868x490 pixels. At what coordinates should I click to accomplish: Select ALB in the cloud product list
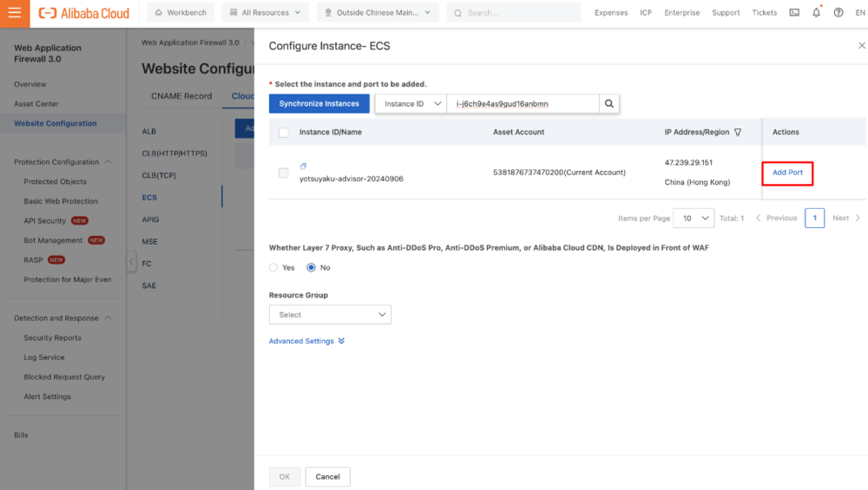149,132
